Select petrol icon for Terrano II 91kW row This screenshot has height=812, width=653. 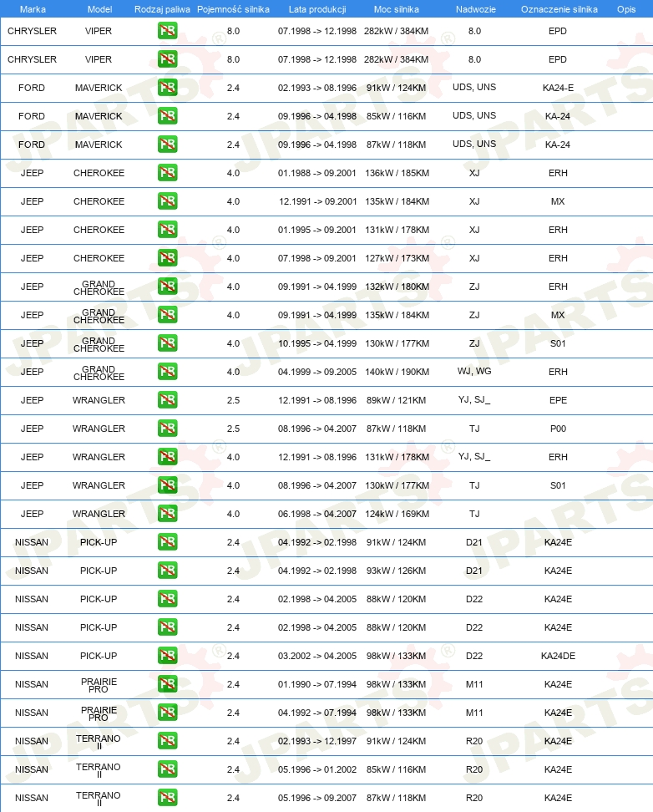point(167,740)
